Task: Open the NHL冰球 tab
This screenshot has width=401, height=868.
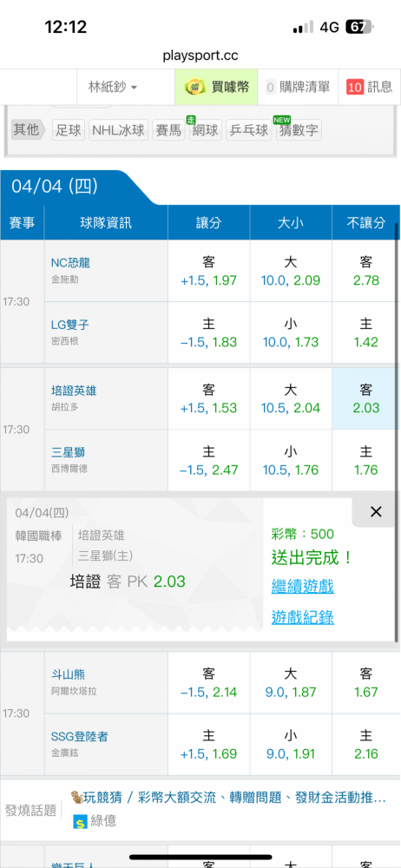Action: coord(118,131)
